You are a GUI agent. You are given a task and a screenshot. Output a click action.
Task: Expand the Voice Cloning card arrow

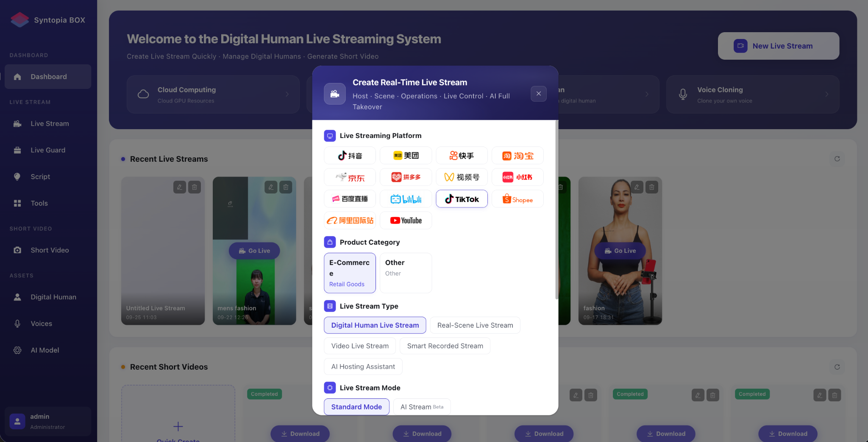point(827,94)
